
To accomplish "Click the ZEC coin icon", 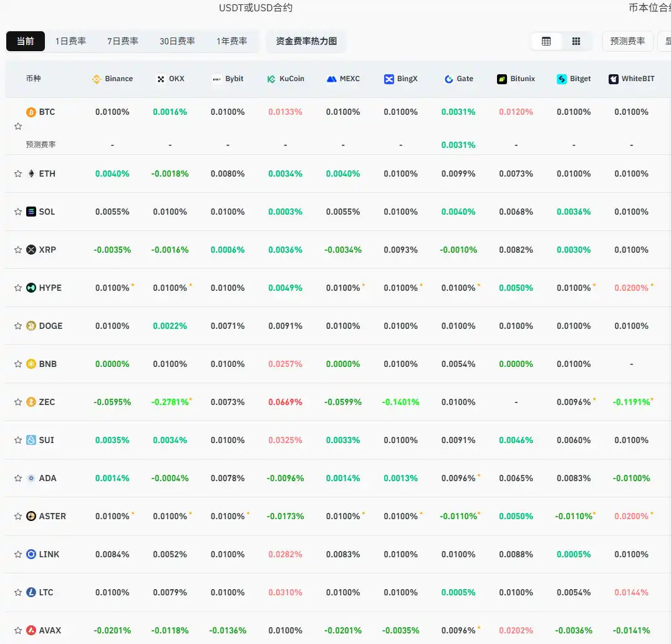I will [31, 402].
